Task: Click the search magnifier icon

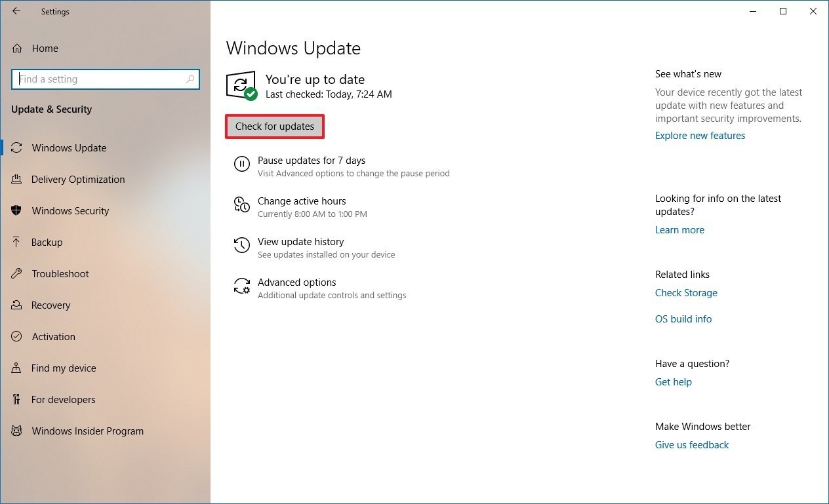Action: pyautogui.click(x=190, y=79)
